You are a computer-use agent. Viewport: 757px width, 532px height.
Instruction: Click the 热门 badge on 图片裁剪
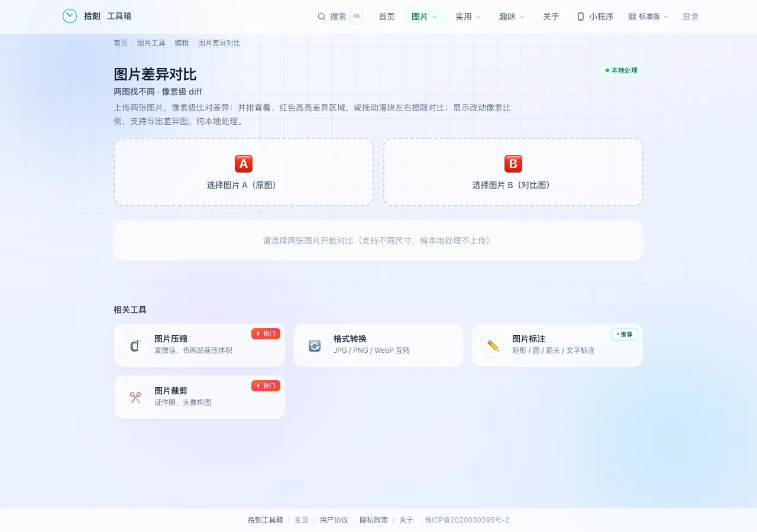coord(266,385)
